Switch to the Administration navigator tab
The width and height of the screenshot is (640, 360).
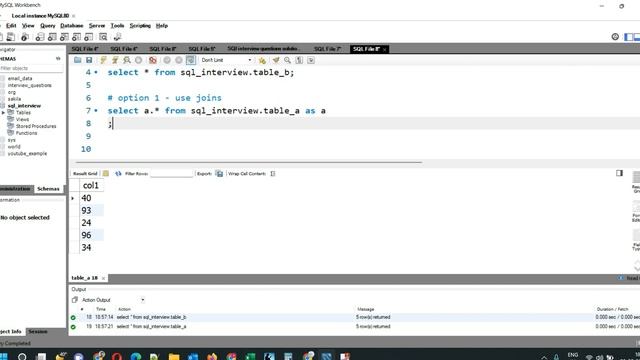point(16,189)
